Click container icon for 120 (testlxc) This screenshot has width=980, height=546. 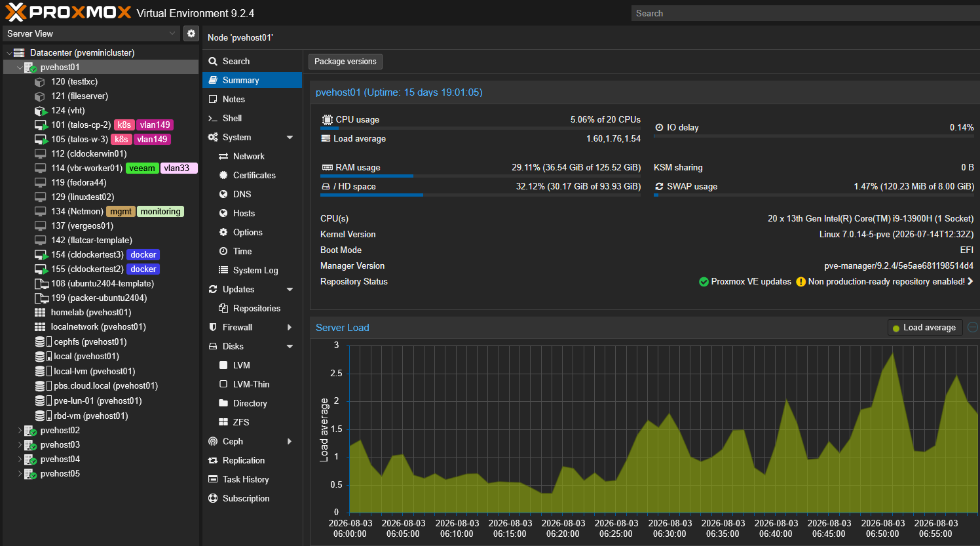tap(39, 82)
